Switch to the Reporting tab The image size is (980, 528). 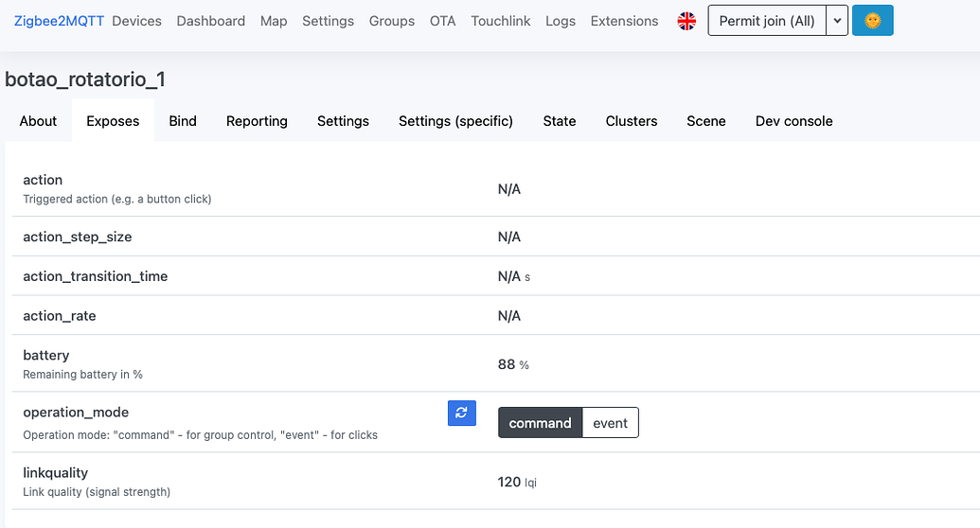pos(257,121)
